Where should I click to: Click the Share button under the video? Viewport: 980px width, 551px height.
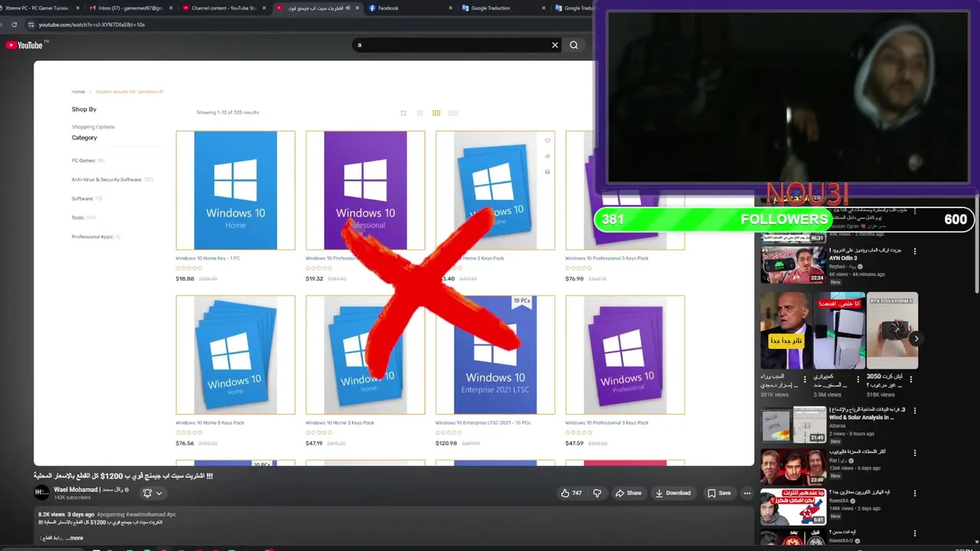tap(629, 493)
